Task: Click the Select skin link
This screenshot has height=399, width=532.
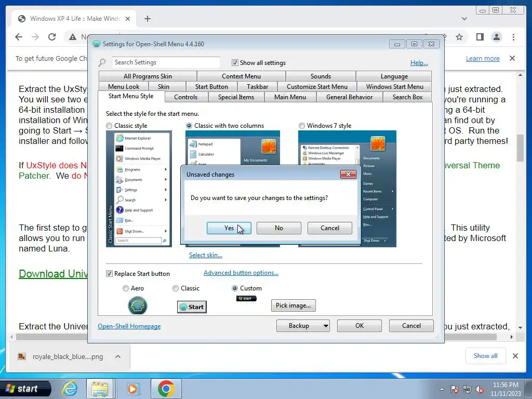Action: pos(206,255)
